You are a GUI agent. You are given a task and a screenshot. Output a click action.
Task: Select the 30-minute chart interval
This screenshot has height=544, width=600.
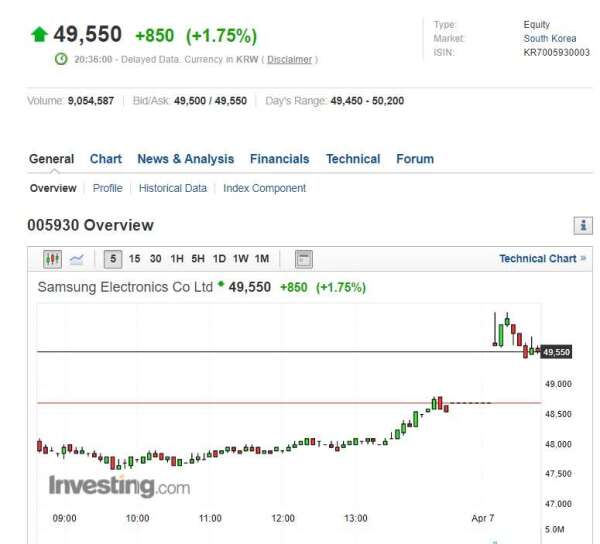155,259
